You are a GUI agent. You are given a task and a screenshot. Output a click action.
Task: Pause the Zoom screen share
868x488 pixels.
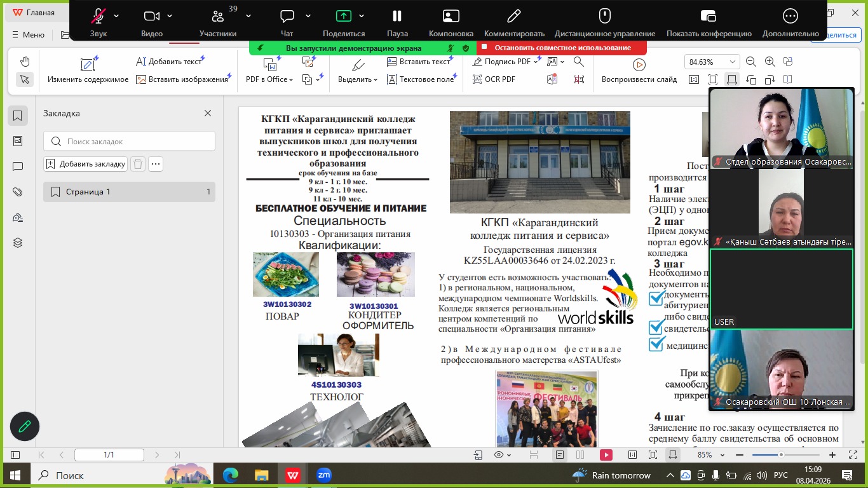(397, 16)
